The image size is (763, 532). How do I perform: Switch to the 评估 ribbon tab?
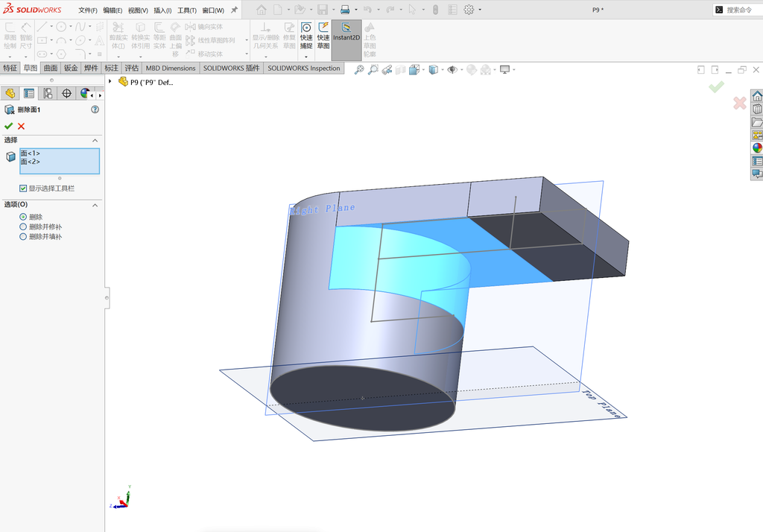coord(131,68)
